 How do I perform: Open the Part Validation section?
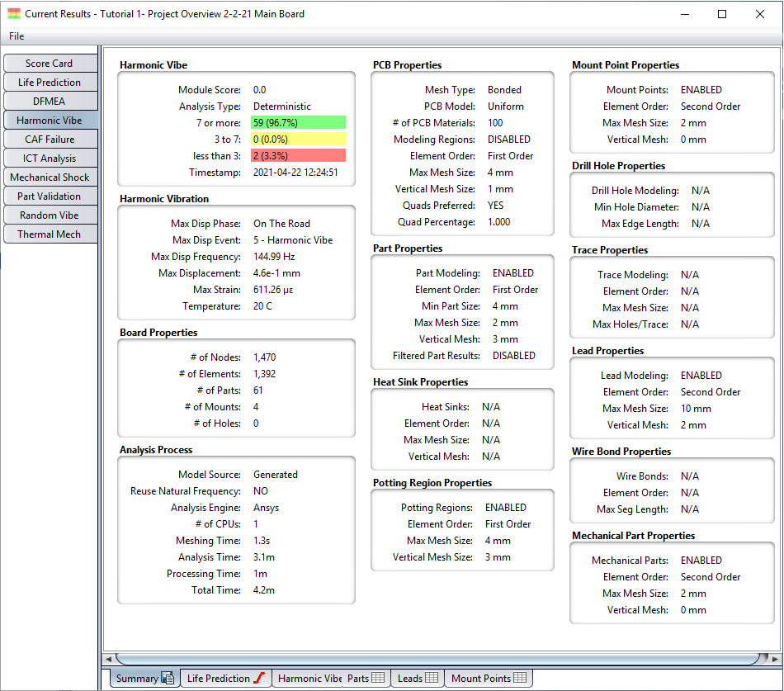pos(50,196)
